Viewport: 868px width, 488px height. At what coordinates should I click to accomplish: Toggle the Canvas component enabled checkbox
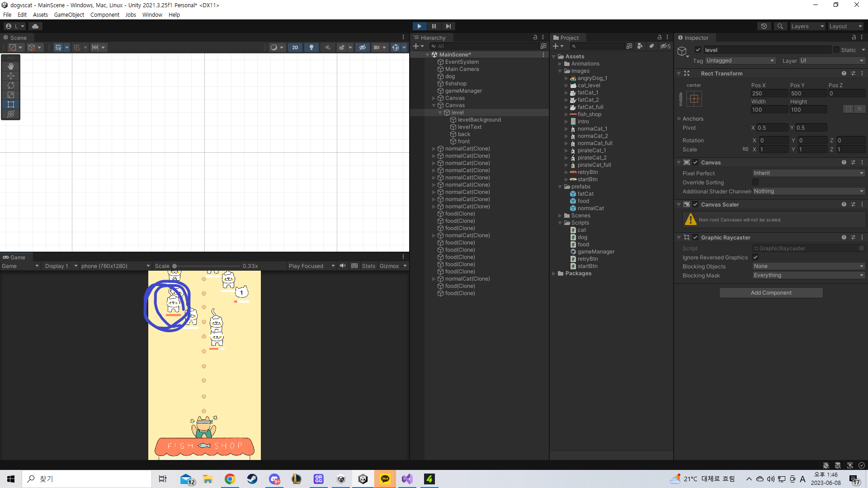[x=695, y=163]
